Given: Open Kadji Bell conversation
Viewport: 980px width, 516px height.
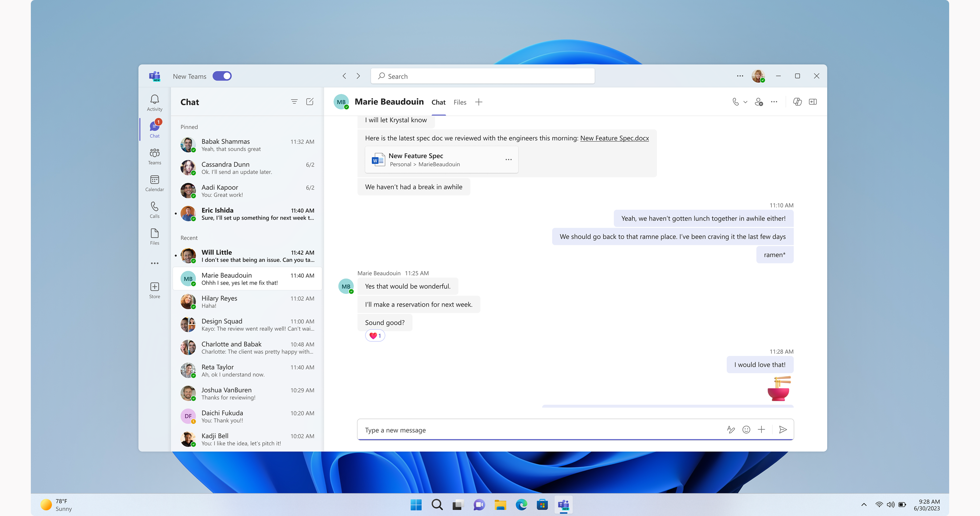Looking at the screenshot, I should (247, 439).
